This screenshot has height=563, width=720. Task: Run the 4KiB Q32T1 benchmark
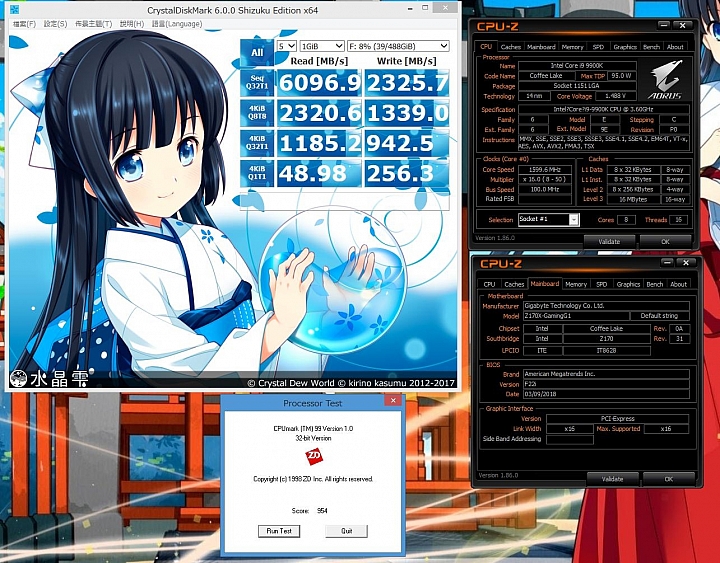coord(257,143)
